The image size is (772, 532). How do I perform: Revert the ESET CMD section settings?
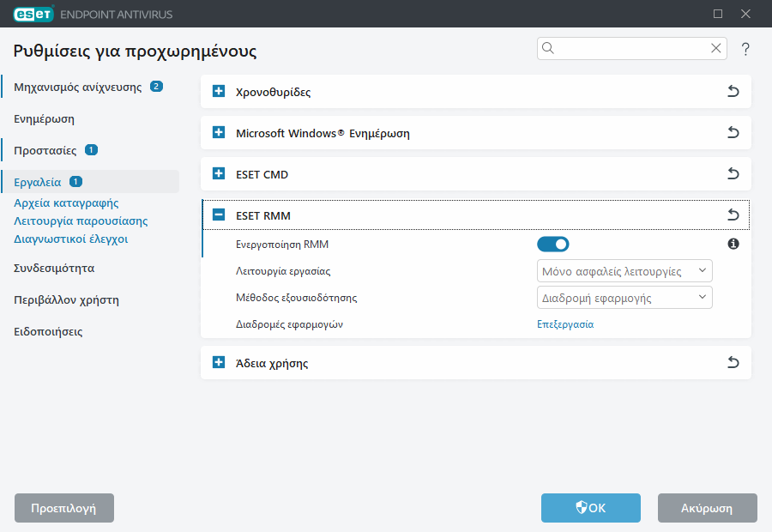coord(733,174)
